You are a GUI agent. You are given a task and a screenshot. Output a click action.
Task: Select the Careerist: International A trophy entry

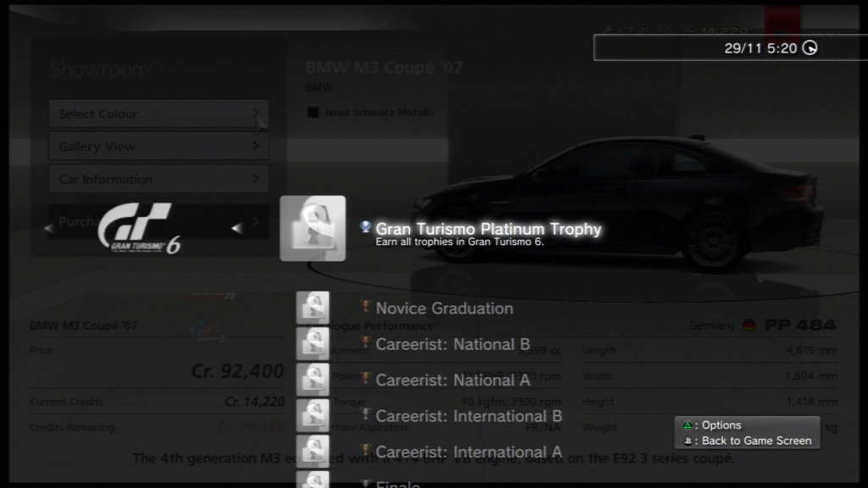coord(468,452)
